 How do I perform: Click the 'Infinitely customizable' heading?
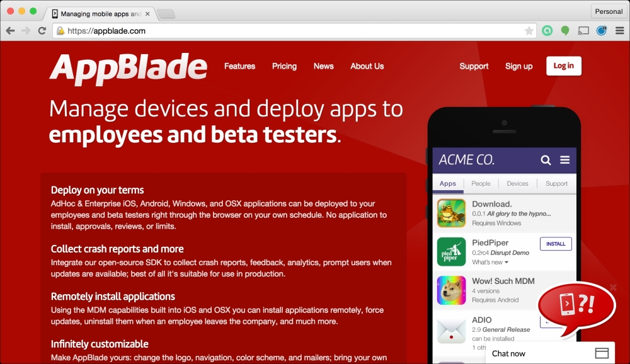(x=100, y=344)
